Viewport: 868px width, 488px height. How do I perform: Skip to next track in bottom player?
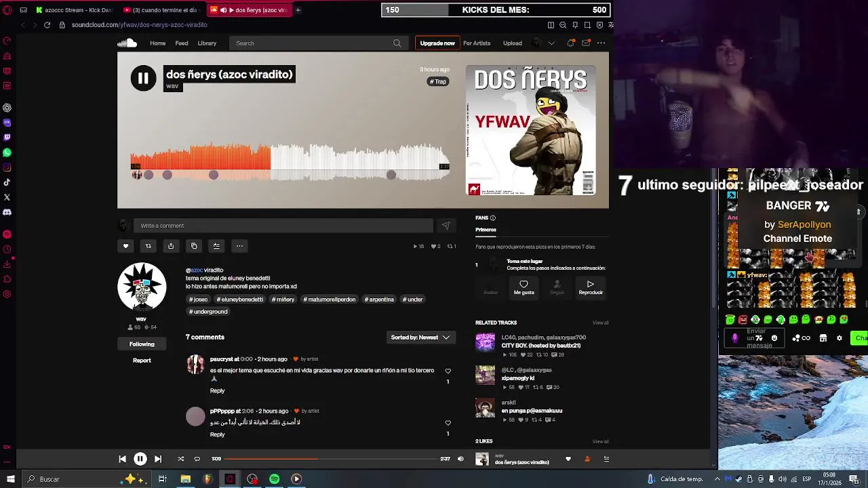pos(157,459)
